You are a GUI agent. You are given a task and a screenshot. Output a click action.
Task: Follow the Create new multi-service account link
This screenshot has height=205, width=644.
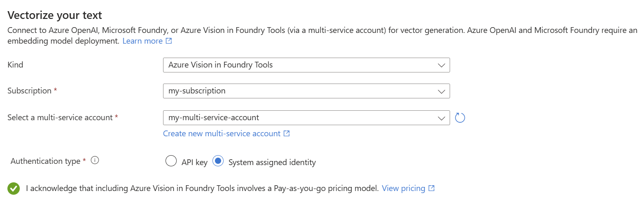point(222,134)
